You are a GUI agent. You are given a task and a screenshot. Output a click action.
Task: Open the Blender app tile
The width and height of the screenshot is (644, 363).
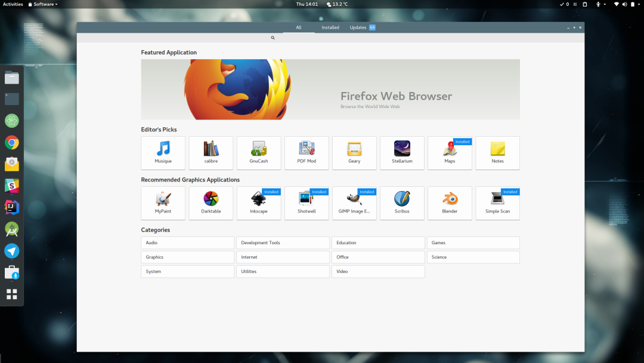(x=450, y=203)
